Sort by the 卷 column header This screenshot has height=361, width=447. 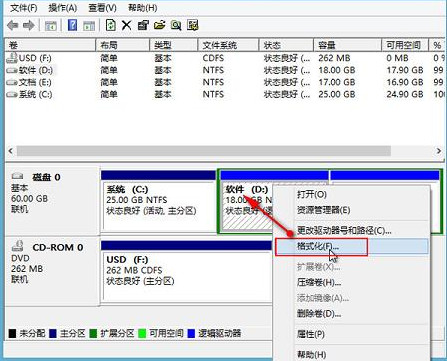coord(50,45)
